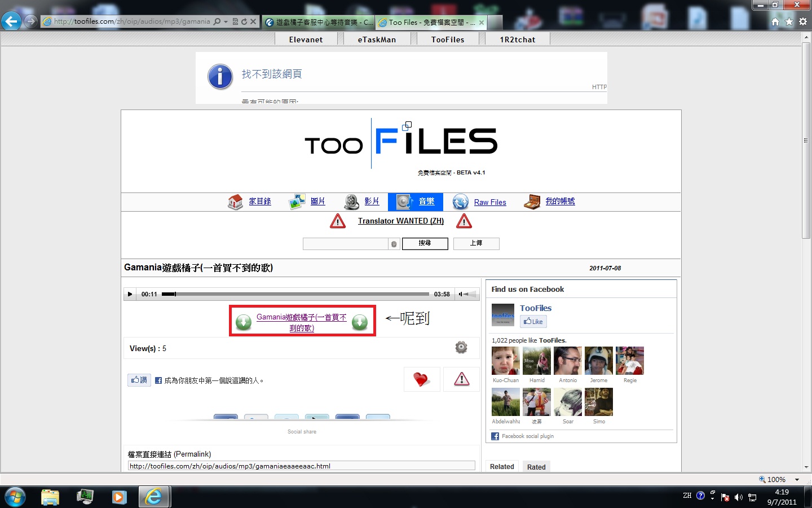Open the browser Home icon at top right
This screenshot has width=812, height=508.
(x=775, y=21)
